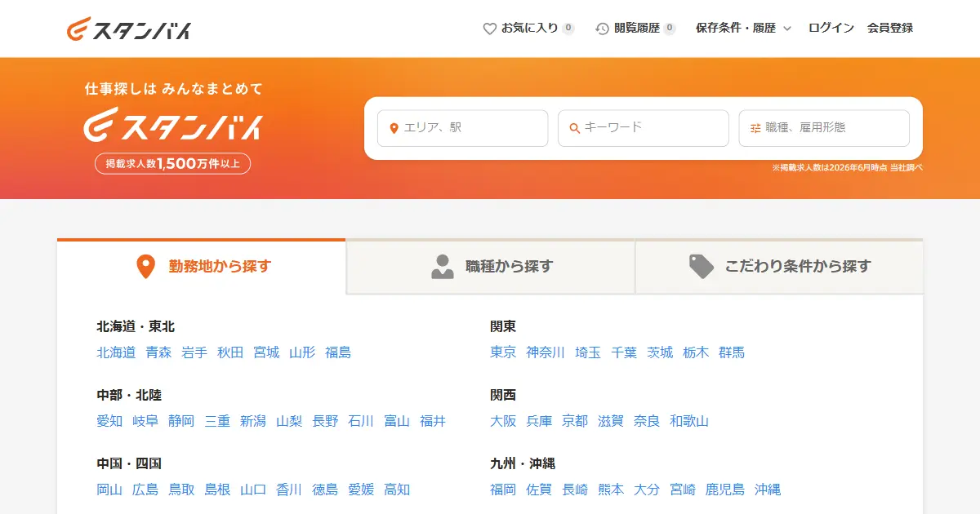
Task: Click the ログイン link
Action: [831, 29]
